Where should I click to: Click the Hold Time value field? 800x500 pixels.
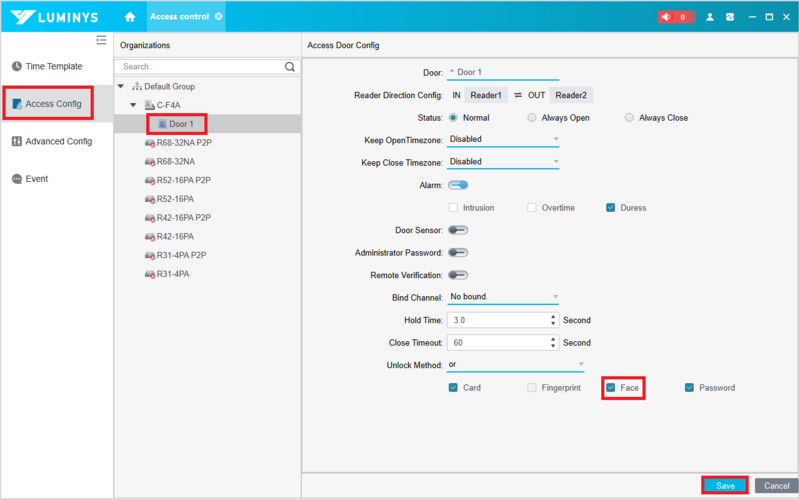pyautogui.click(x=497, y=320)
